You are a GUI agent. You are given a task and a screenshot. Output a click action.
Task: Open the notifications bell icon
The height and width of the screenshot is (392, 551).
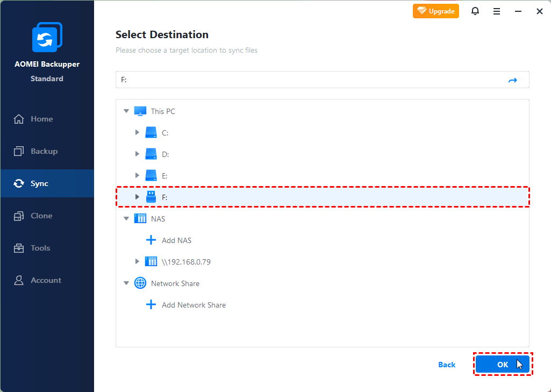coord(475,11)
